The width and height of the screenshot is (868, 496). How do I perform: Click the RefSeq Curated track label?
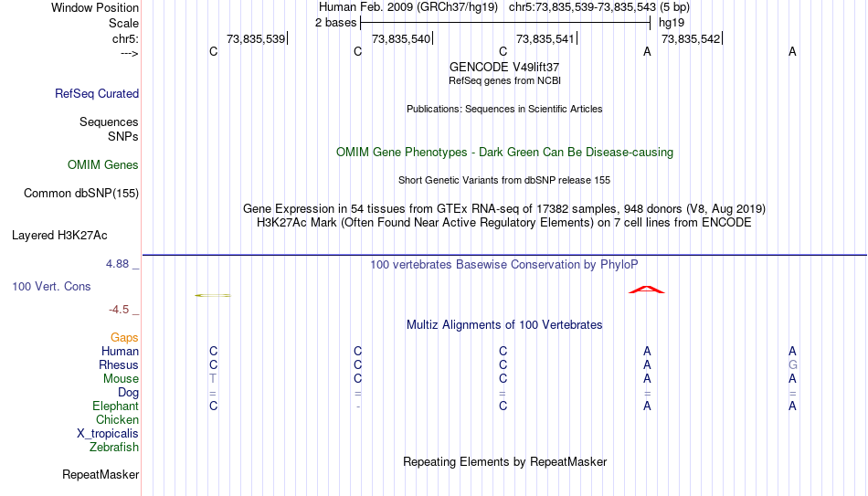97,93
